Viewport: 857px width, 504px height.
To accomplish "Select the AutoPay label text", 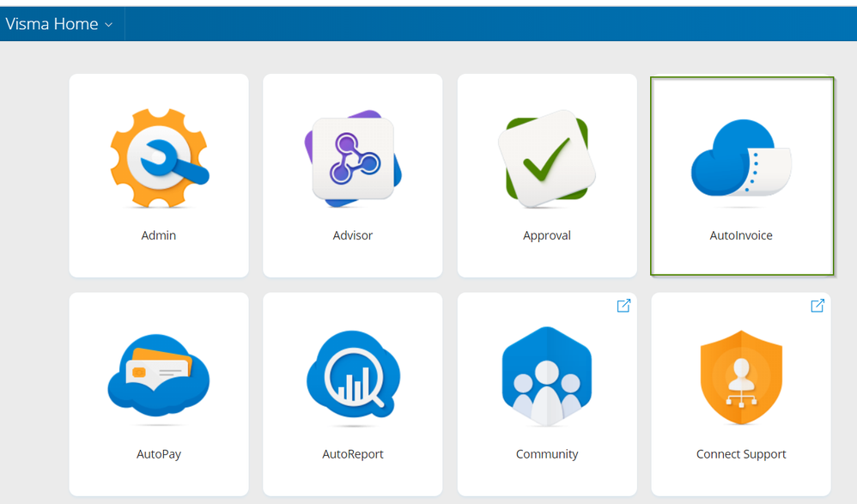I will tap(159, 454).
